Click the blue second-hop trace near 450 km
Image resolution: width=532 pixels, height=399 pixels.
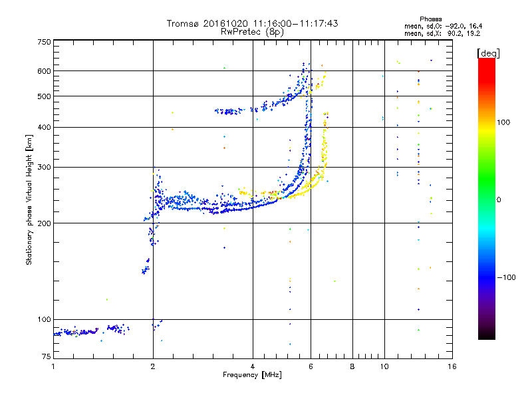(x=227, y=111)
